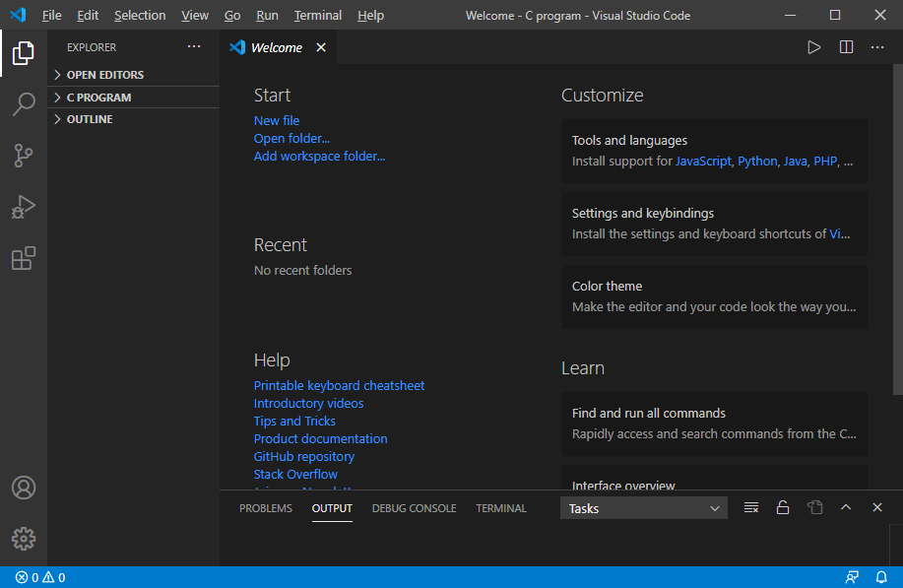Switch to the Problems panel tab
The height and width of the screenshot is (588, 903).
click(266, 508)
